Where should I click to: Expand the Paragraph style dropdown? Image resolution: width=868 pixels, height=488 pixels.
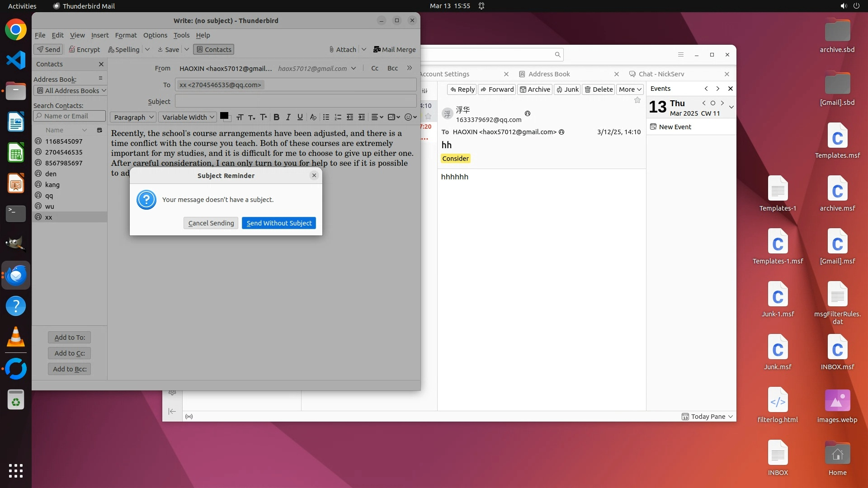pyautogui.click(x=133, y=117)
